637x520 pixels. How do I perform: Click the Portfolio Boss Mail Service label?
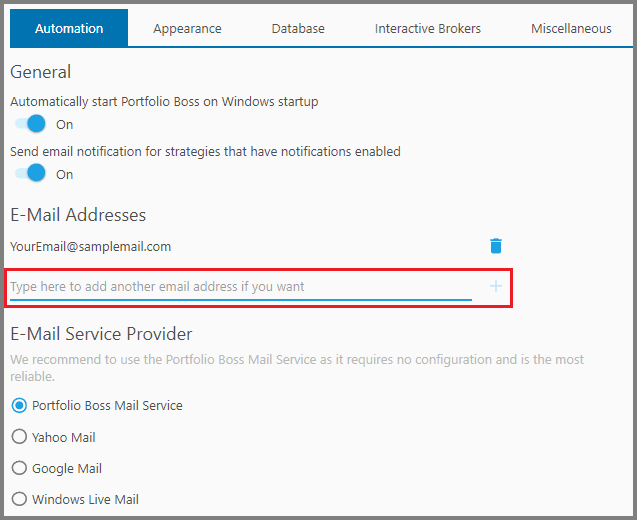click(107, 405)
